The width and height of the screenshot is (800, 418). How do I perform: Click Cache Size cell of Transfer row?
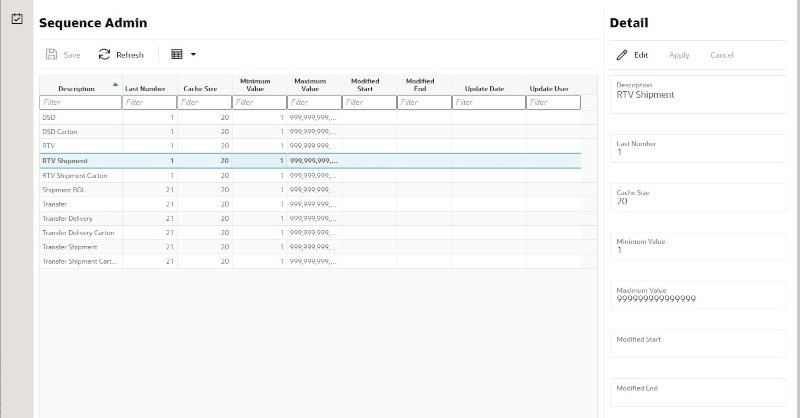pyautogui.click(x=205, y=204)
